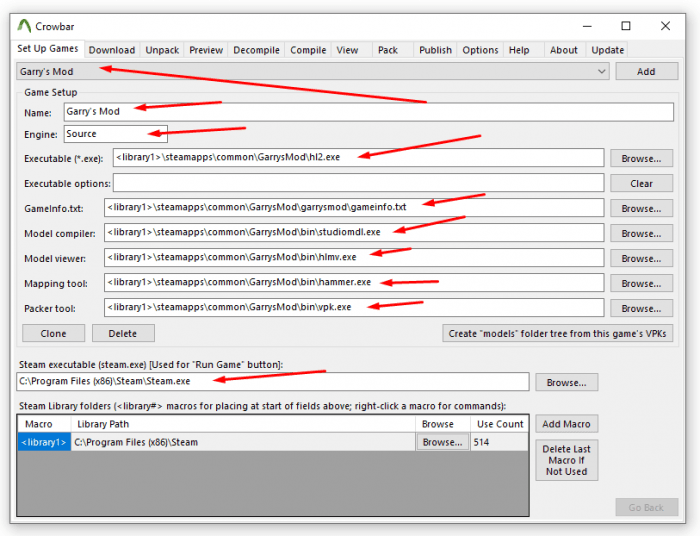Browse for the GameInfo.txt file

point(642,208)
